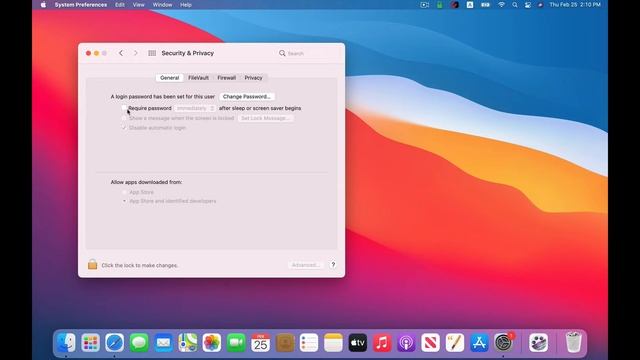
Task: Open the Help menu
Action: 186,5
